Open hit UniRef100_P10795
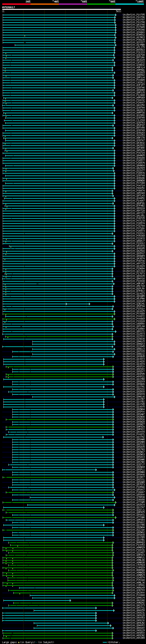 [x=134, y=15]
